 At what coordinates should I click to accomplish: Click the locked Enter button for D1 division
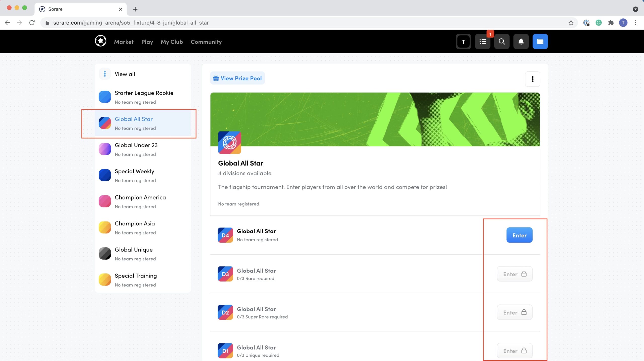pos(514,350)
